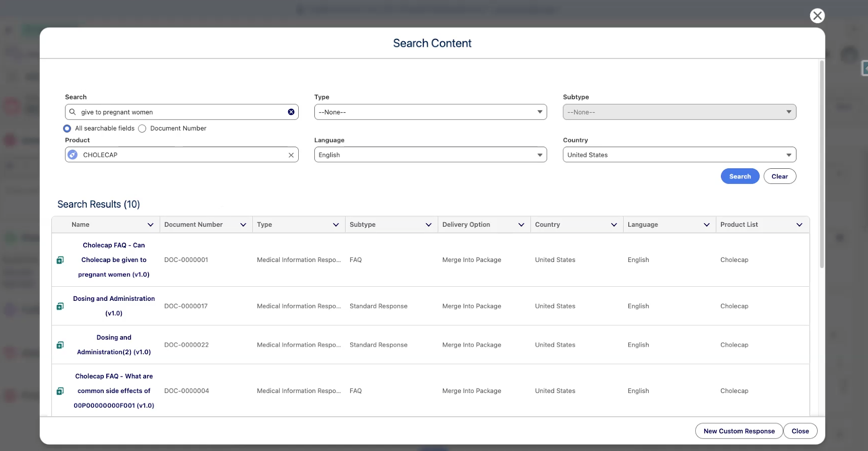
Task: Open the Type dropdown
Action: point(431,112)
